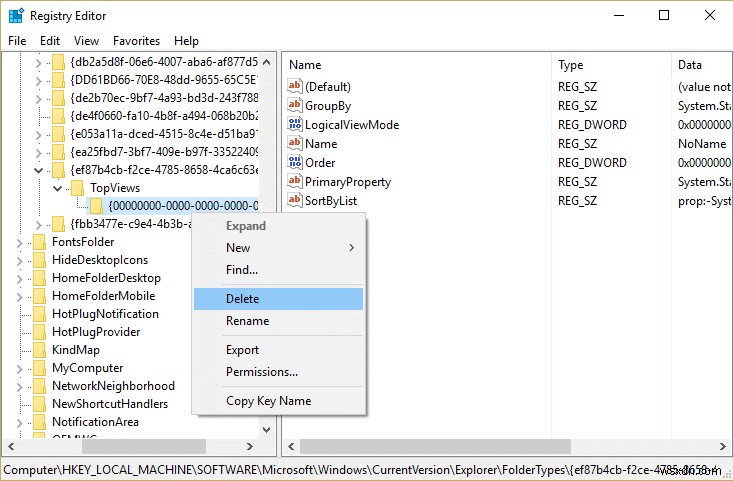Click the KindMap folder icon
733x481 pixels.
pyautogui.click(x=39, y=350)
